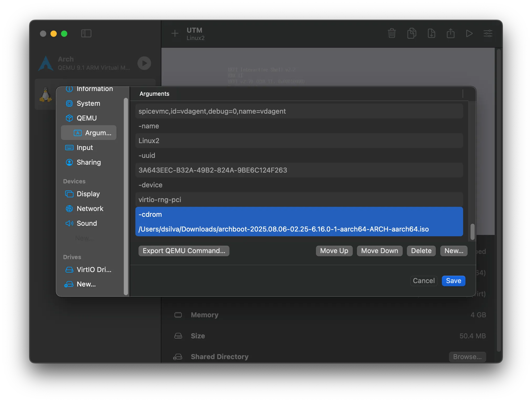532x402 pixels.
Task: Click the share icon in toolbar
Action: pos(451,33)
